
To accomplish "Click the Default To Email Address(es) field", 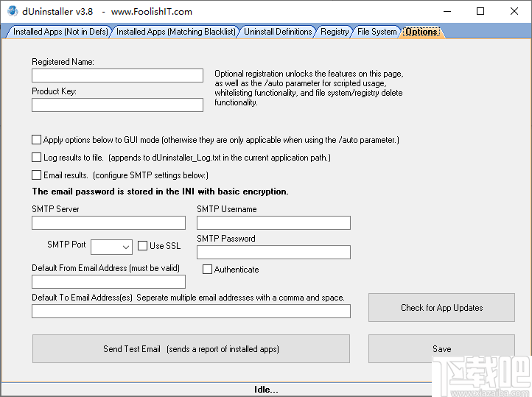I will click(x=191, y=312).
